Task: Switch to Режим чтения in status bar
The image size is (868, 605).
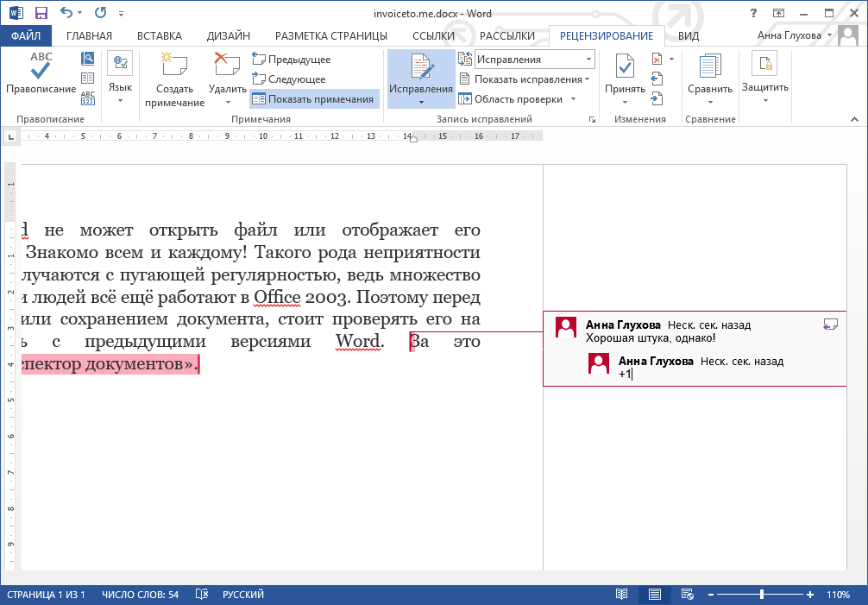Action: pyautogui.click(x=623, y=595)
